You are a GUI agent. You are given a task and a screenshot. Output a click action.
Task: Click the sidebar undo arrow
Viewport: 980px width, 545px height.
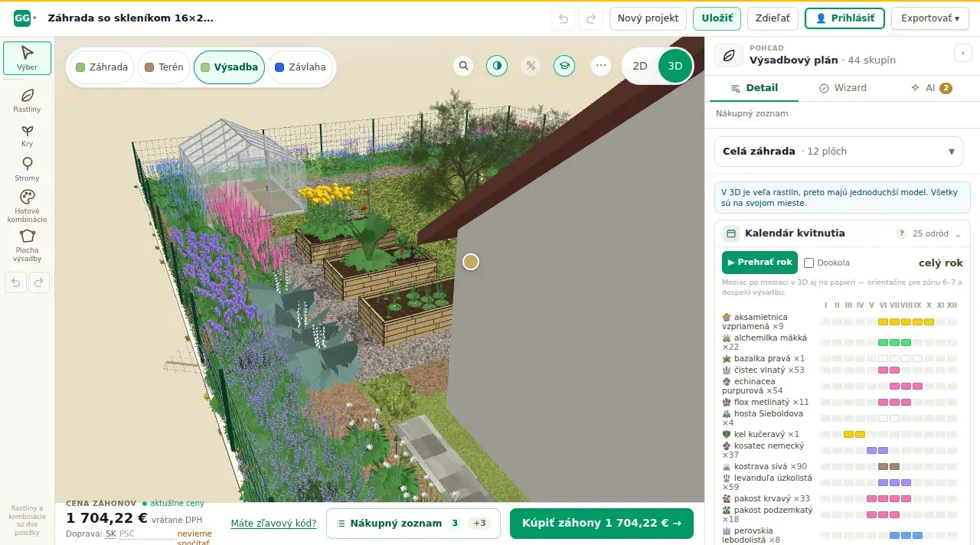click(15, 282)
